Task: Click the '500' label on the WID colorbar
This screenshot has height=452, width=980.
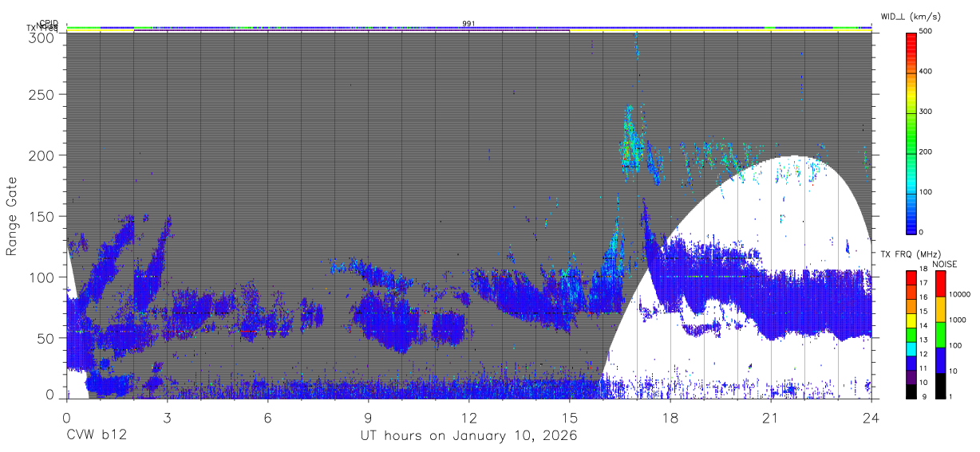Action: (x=927, y=32)
